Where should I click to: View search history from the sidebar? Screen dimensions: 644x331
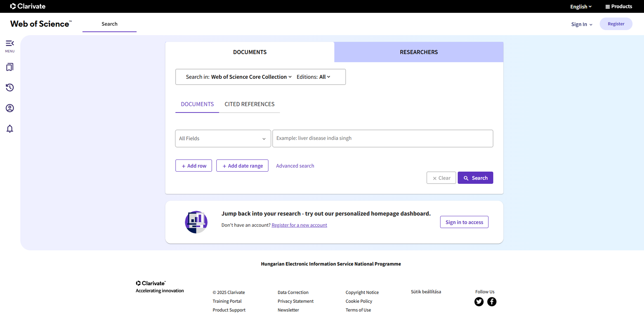coord(9,87)
